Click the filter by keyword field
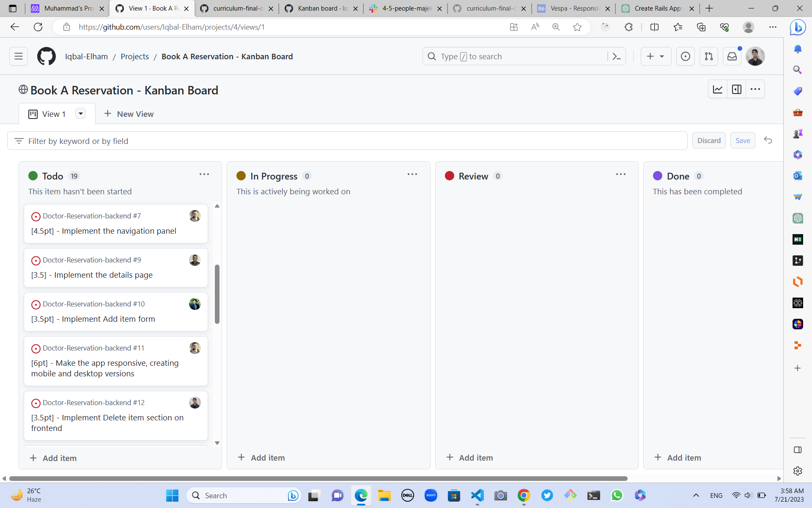Viewport: 812px width, 508px height. tap(169, 141)
